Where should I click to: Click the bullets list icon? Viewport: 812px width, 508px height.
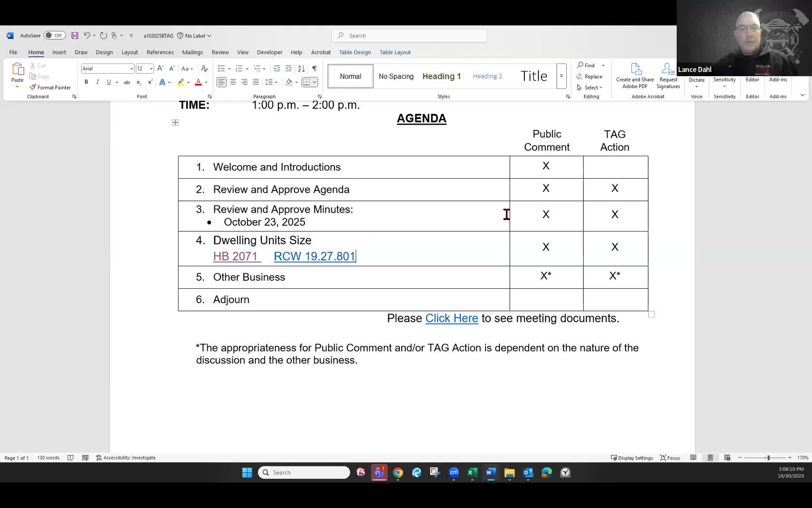tap(221, 69)
